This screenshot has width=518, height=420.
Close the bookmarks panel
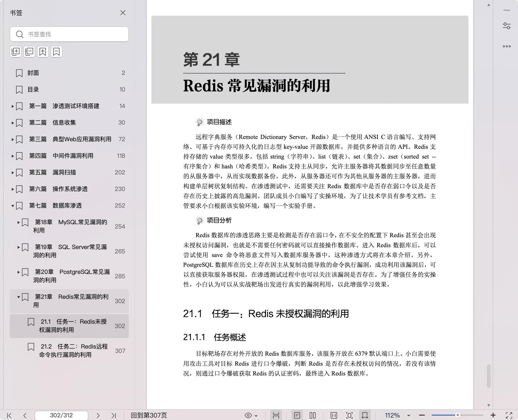click(x=123, y=13)
